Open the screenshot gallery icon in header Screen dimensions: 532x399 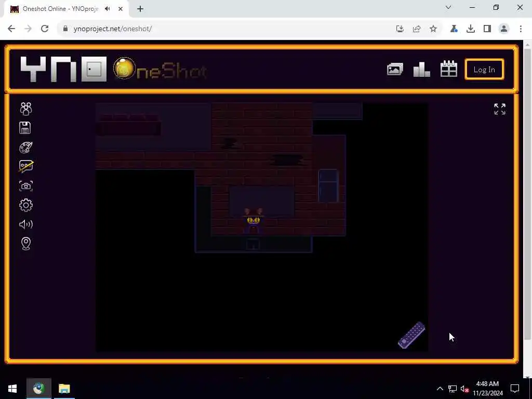point(395,70)
